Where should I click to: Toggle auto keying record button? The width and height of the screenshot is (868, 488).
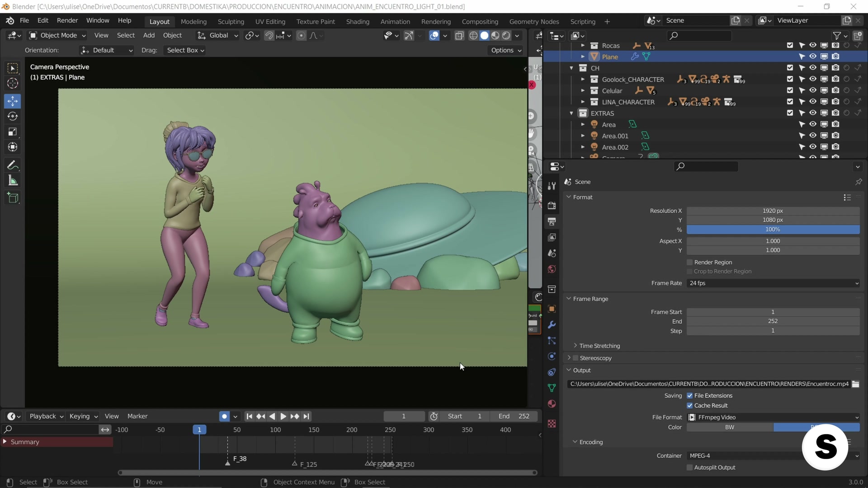click(224, 417)
